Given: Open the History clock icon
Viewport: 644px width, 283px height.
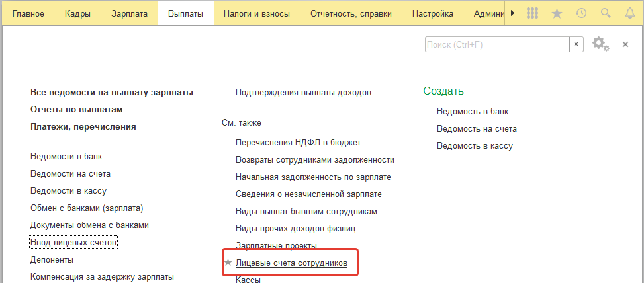Looking at the screenshot, I should coord(580,13).
